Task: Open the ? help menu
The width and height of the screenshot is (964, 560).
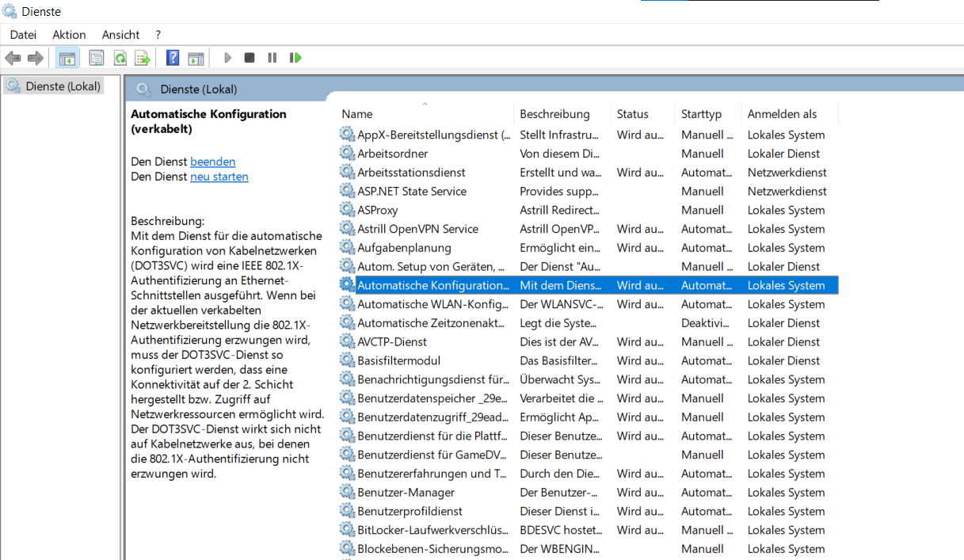Action: (158, 35)
